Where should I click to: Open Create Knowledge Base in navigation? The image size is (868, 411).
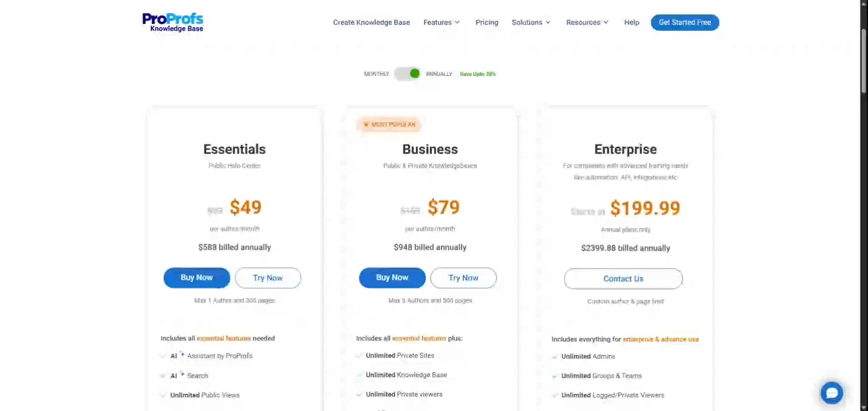371,23
